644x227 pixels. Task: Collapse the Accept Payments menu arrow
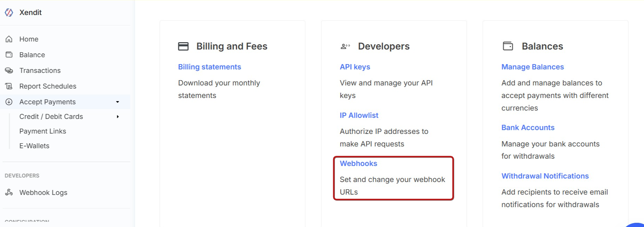(x=118, y=102)
